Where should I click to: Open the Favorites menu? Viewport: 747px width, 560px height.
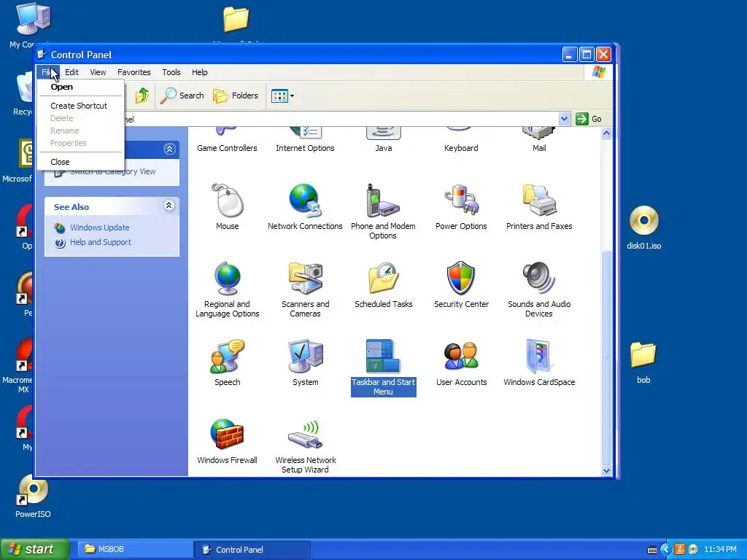[x=134, y=72]
